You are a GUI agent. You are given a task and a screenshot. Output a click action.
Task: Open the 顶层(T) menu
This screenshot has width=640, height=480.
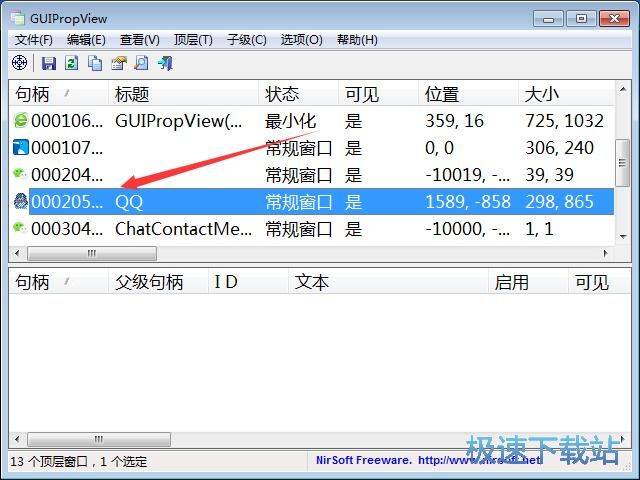[x=193, y=40]
